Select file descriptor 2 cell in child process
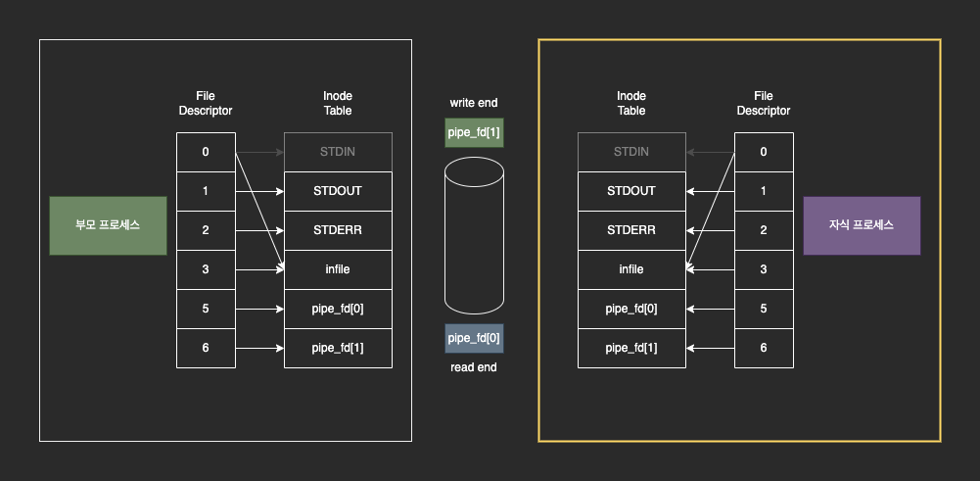 pyautogui.click(x=764, y=230)
